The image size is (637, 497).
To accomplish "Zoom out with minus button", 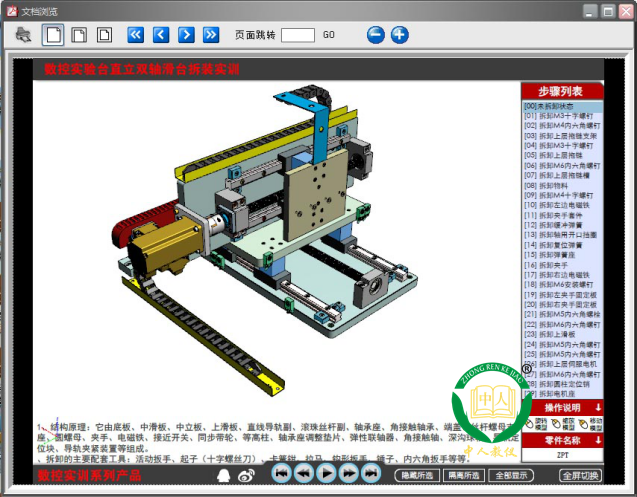I will tap(375, 35).
